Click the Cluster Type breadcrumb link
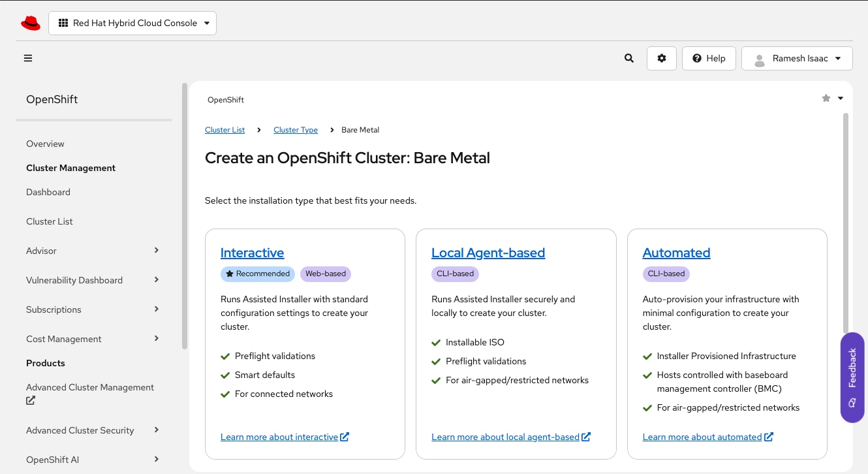868x474 pixels. 296,130
